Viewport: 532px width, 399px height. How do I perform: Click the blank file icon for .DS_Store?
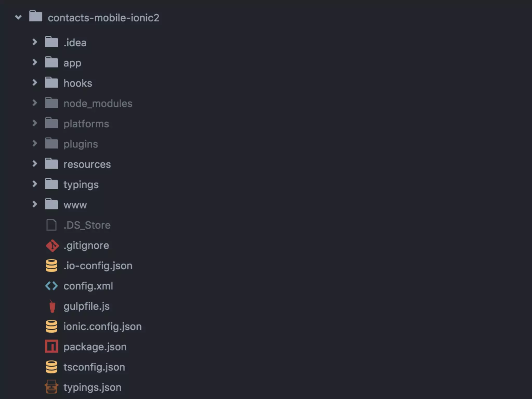pyautogui.click(x=51, y=225)
